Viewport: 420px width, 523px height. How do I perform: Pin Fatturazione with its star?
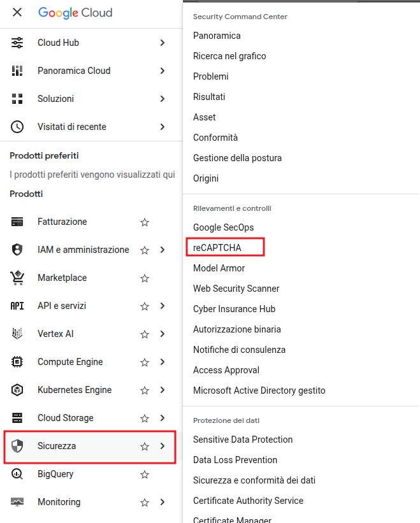click(145, 222)
